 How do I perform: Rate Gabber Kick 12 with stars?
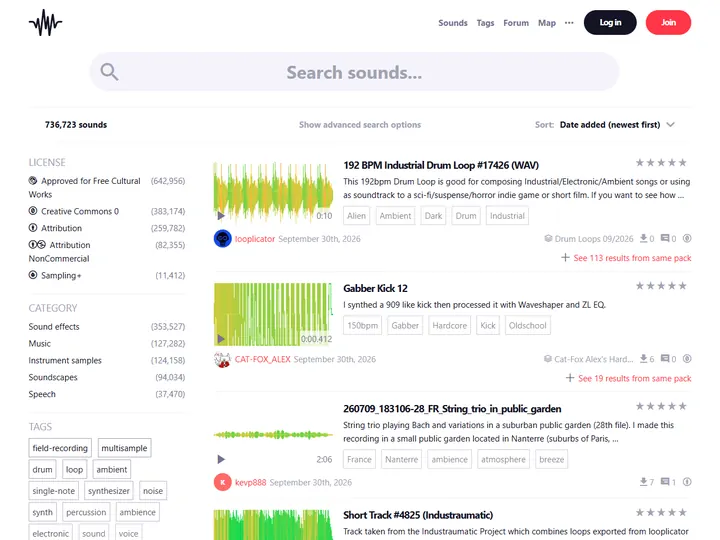[x=661, y=286]
